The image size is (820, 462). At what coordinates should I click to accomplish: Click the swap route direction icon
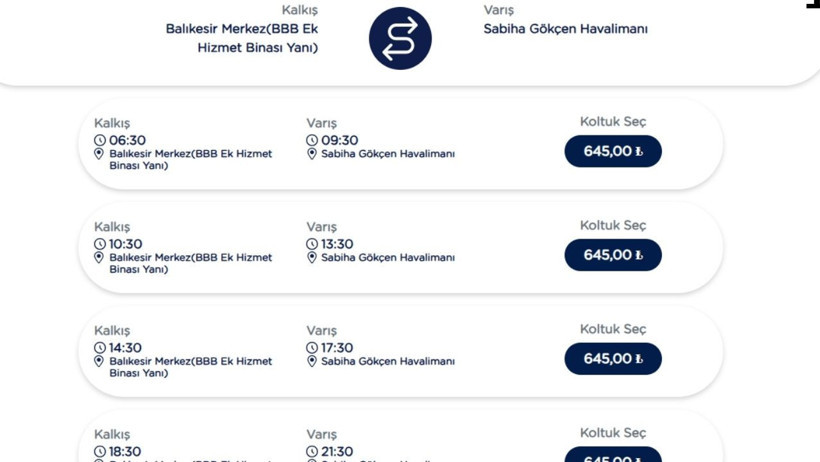[400, 38]
